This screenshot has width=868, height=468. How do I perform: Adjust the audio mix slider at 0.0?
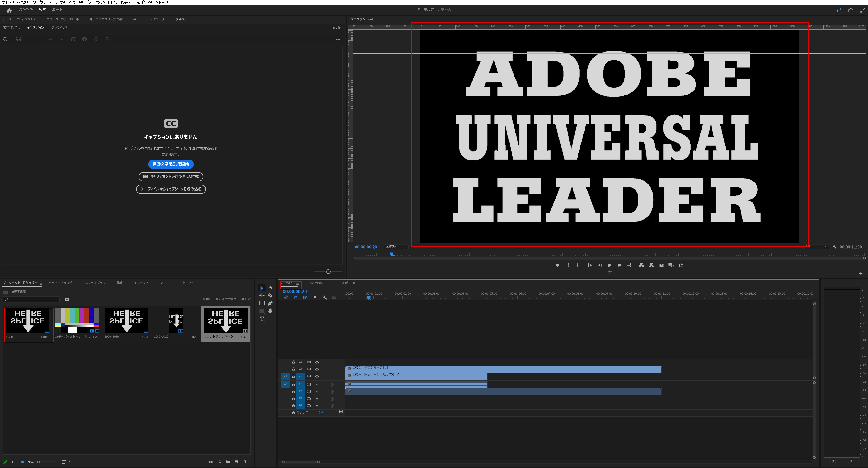click(x=321, y=412)
